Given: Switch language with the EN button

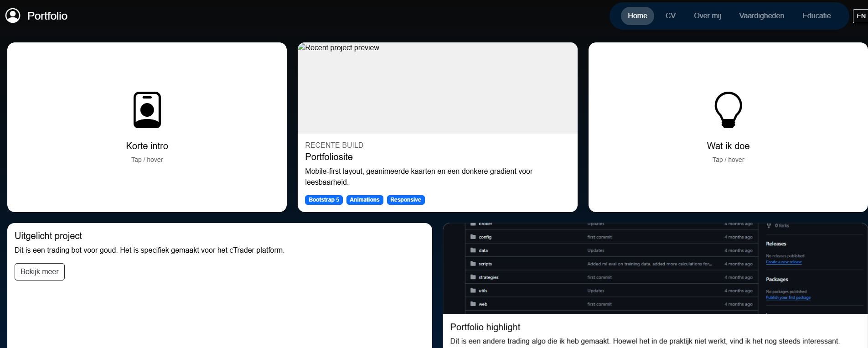Looking at the screenshot, I should pos(861,16).
